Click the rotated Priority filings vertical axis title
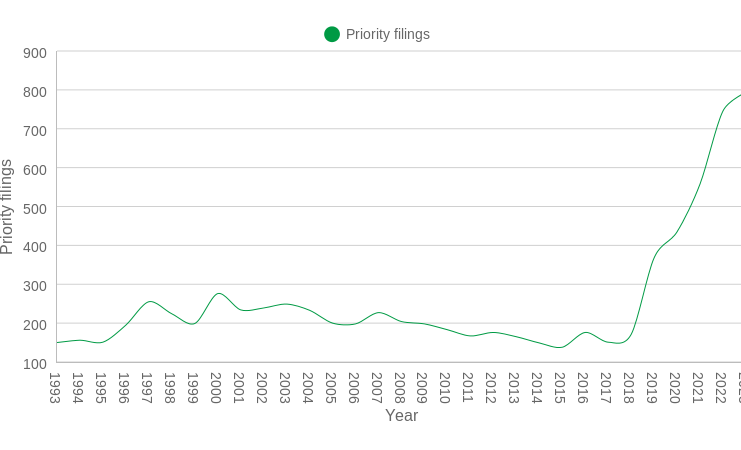 point(8,207)
